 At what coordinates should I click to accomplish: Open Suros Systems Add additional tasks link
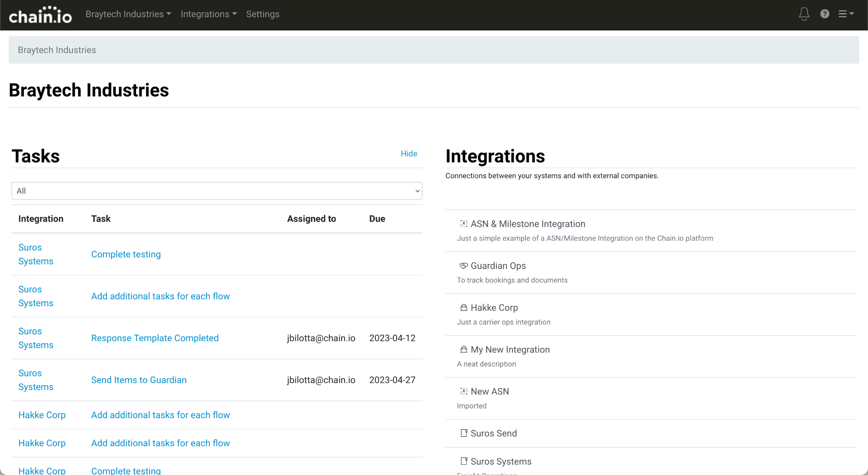160,296
